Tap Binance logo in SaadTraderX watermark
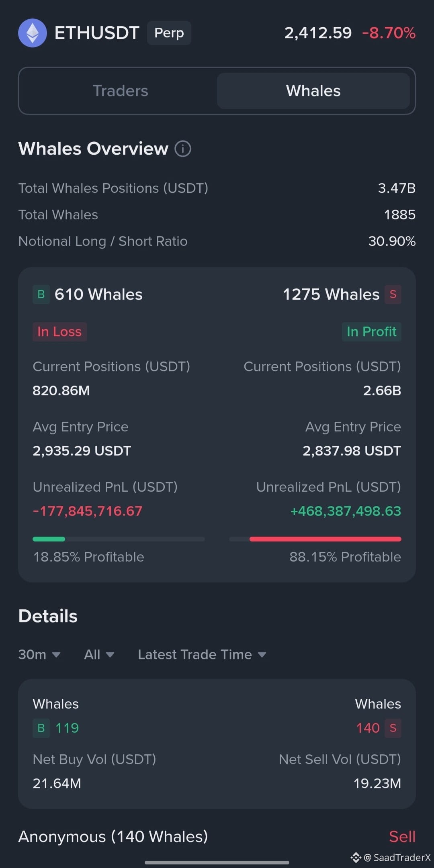This screenshot has height=868, width=434. coord(356,858)
